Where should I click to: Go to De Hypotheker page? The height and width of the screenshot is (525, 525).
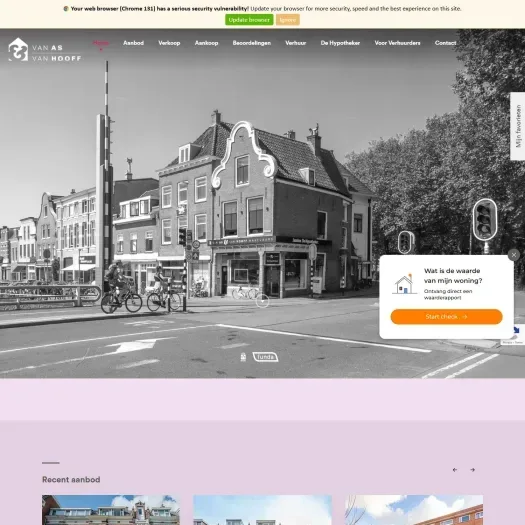(340, 43)
